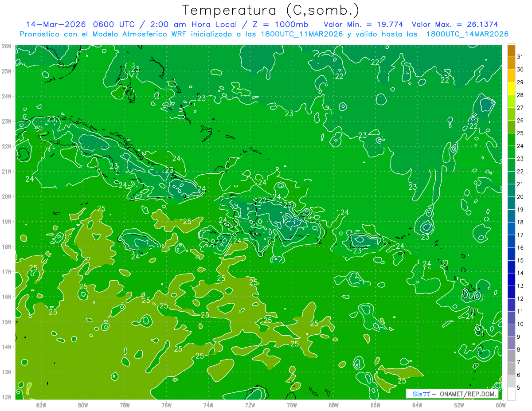The image size is (532, 411).
Task: Click the 26N latitude axis label
Action: 6,46
